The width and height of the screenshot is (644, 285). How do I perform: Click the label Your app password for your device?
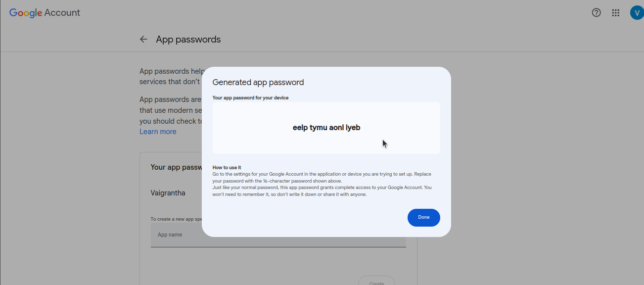tap(251, 97)
